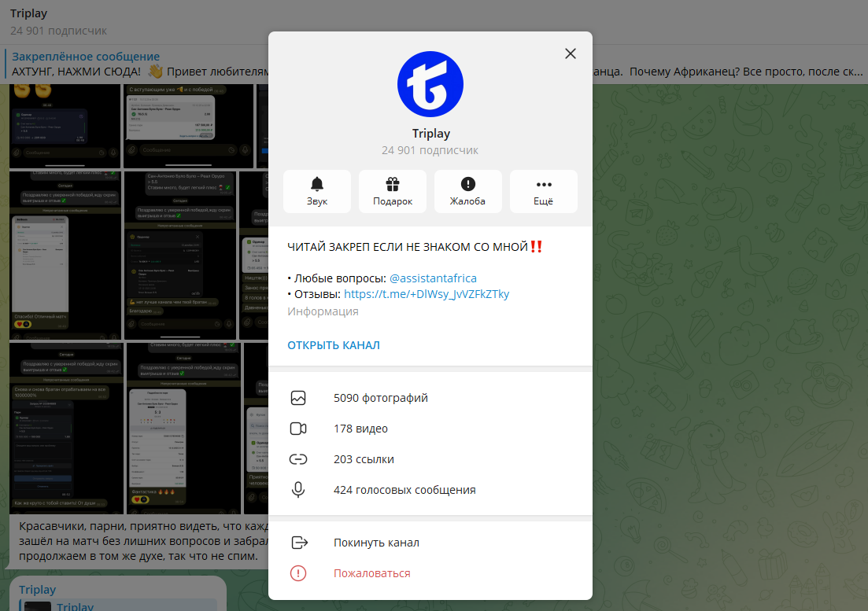Screen dimensions: 868x611
Task: Click the Triplay sender name on bottom post
Action: tap(37, 590)
